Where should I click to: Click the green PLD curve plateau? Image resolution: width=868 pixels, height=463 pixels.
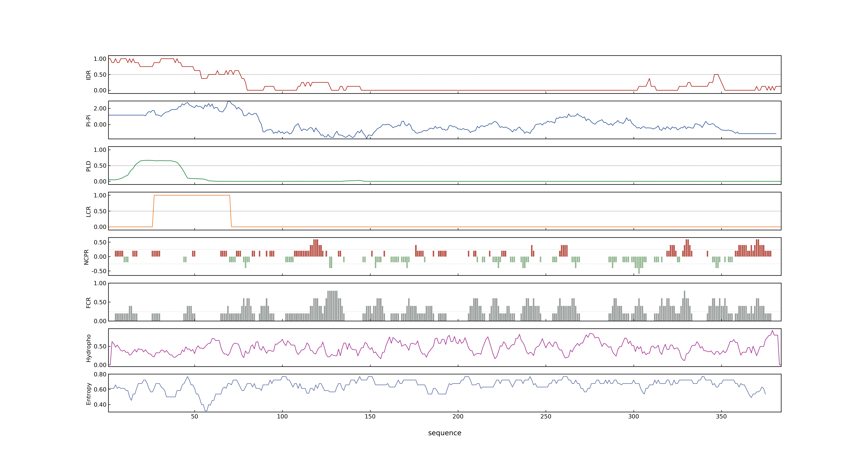click(x=157, y=161)
